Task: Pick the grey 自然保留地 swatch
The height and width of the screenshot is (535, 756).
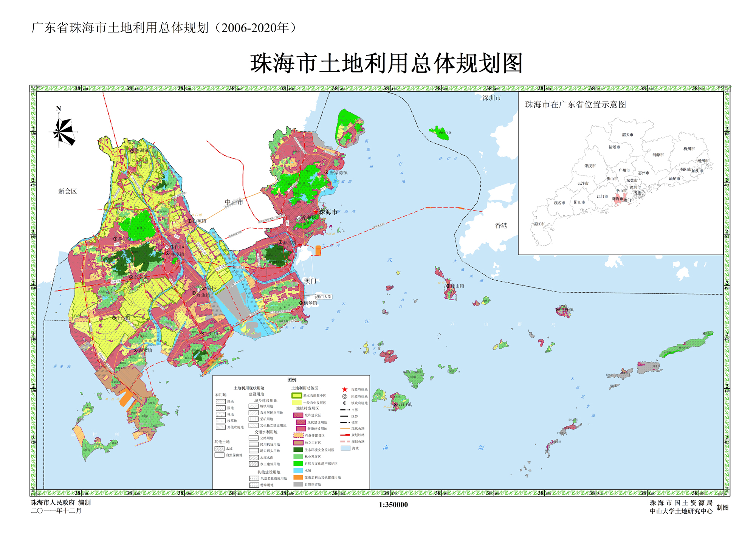Action: tap(298, 484)
